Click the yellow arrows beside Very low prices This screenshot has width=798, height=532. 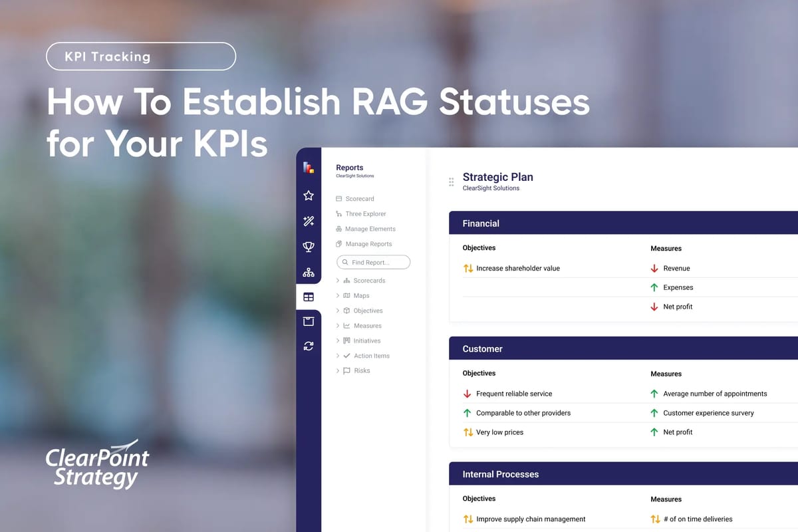(x=468, y=432)
